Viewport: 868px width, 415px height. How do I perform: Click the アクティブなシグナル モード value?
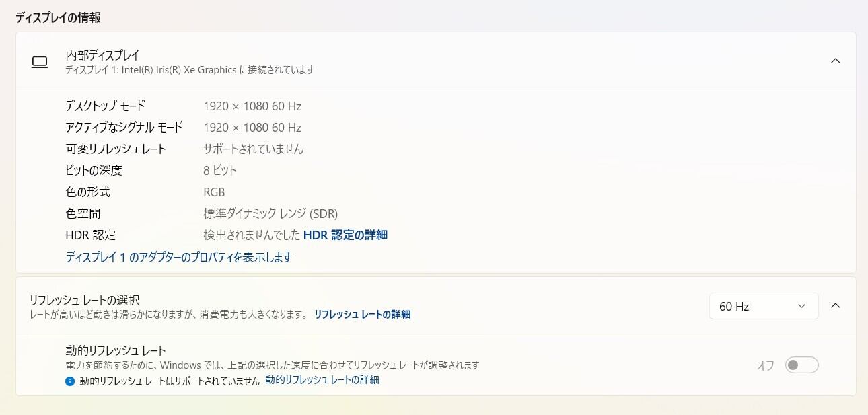(252, 127)
